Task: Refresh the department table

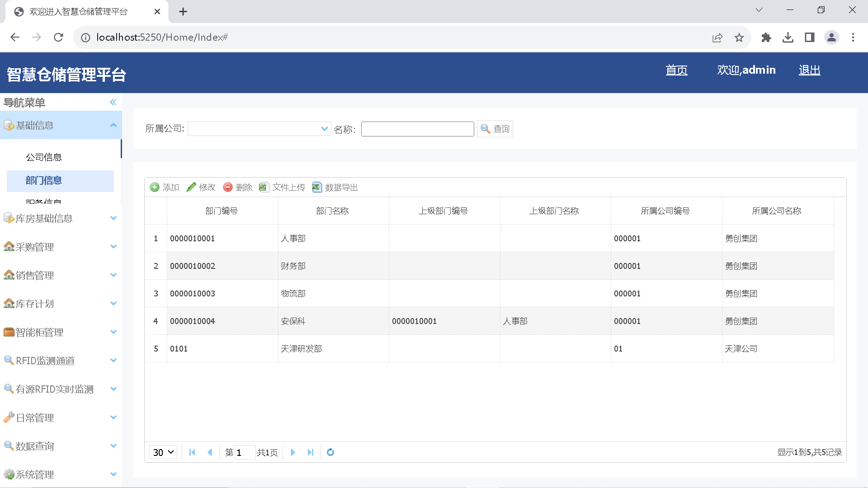Action: coord(330,452)
